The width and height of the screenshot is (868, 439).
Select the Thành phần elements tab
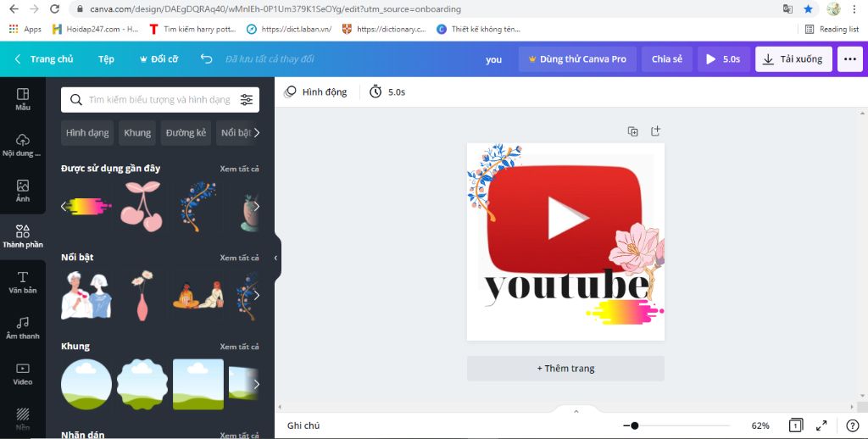pyautogui.click(x=23, y=236)
